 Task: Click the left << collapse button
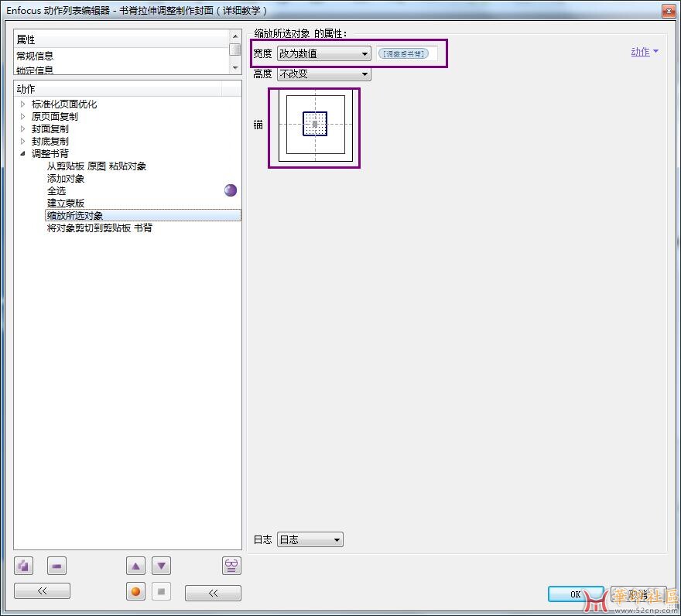42,590
